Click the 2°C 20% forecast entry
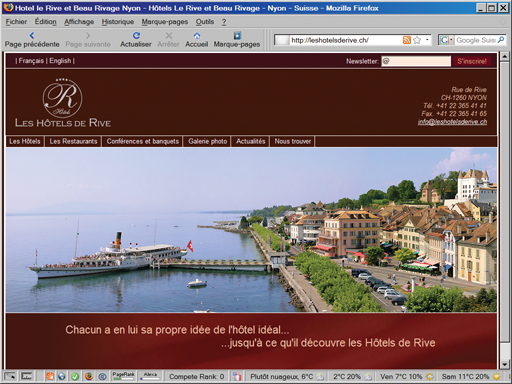Screen dimensions: 512x384 click(x=347, y=377)
